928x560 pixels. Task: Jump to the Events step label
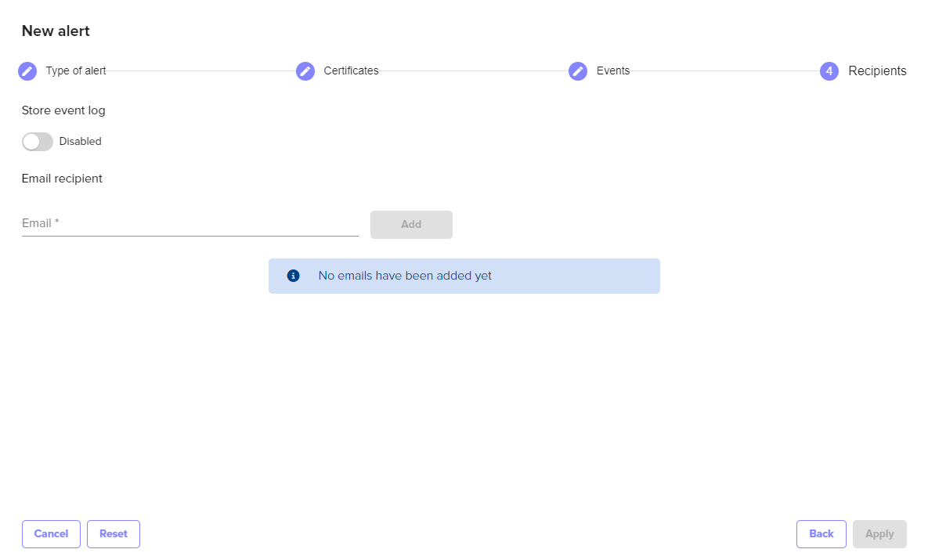click(x=613, y=71)
